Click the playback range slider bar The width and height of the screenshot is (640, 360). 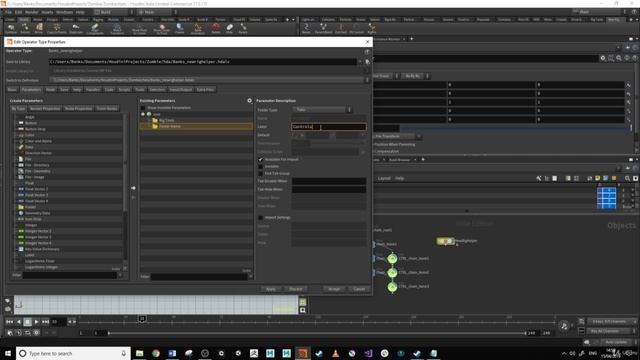pos(317,333)
